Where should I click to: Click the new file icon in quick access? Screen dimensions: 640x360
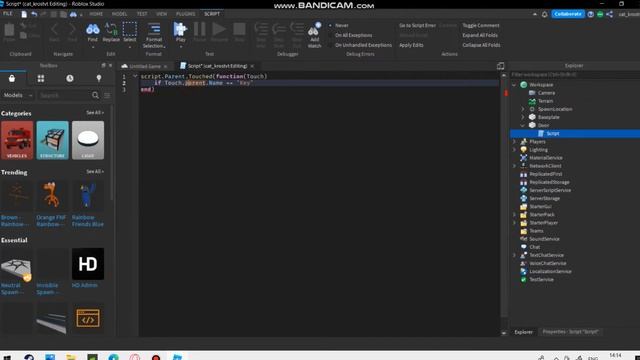[24, 14]
